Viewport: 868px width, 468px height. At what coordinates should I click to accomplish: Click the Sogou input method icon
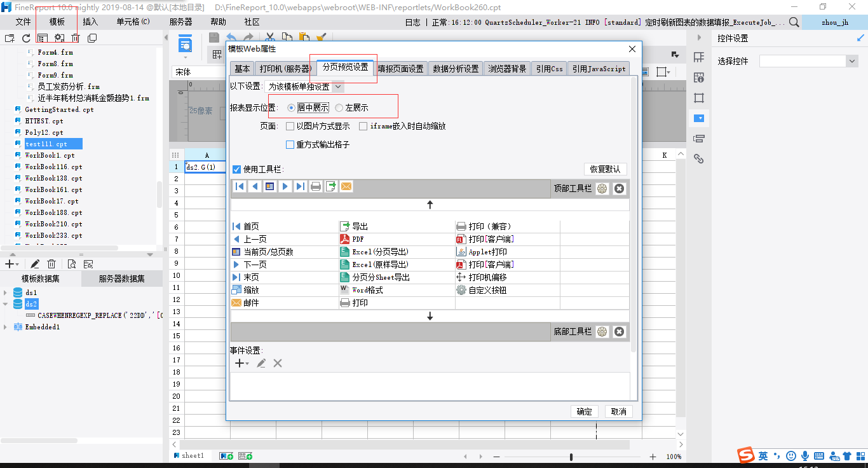click(746, 455)
